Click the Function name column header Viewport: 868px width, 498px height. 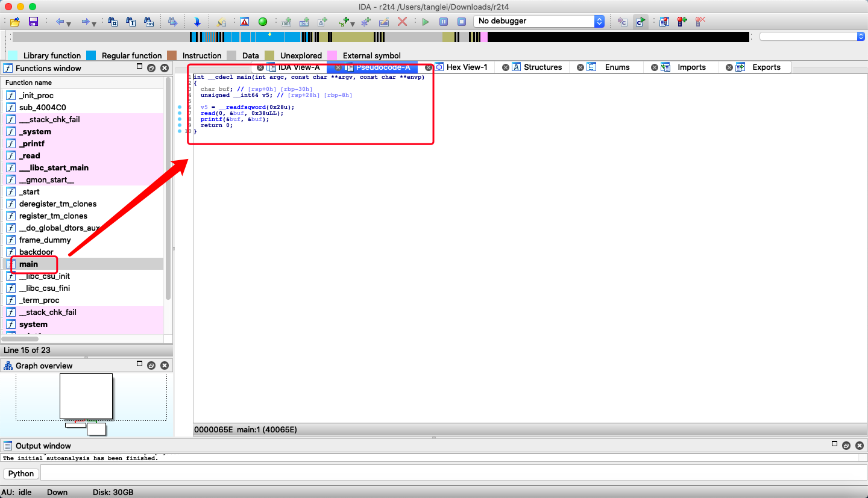tap(83, 82)
